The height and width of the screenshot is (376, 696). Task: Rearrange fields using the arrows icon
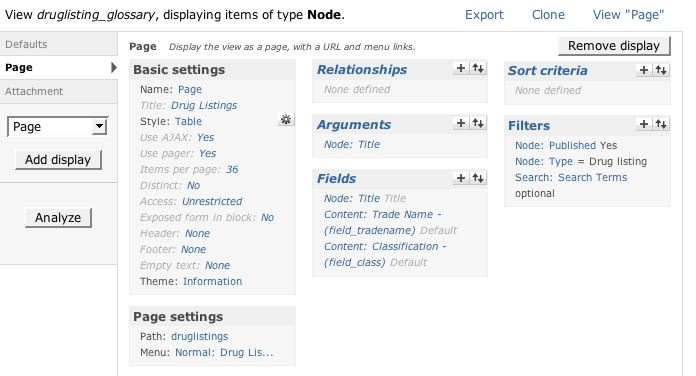[x=478, y=178]
